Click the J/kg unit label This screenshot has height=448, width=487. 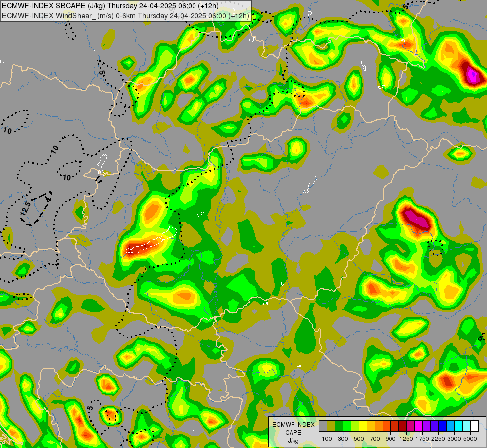[x=293, y=441]
